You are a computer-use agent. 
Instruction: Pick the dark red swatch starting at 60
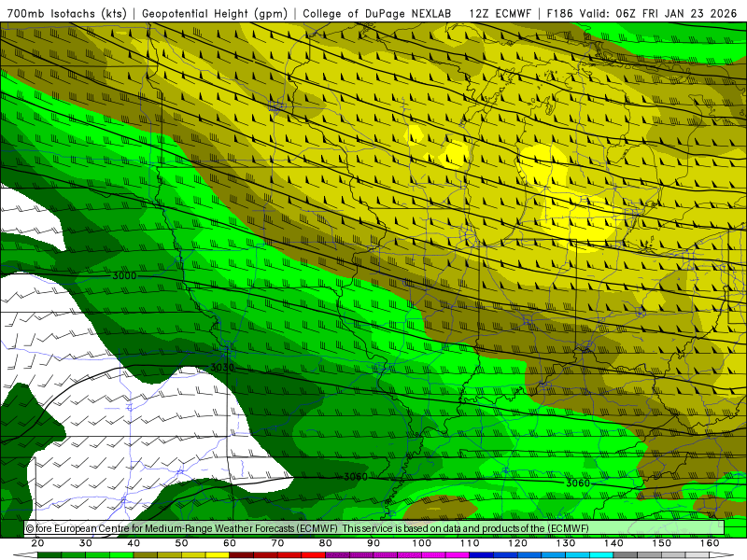pos(242,555)
